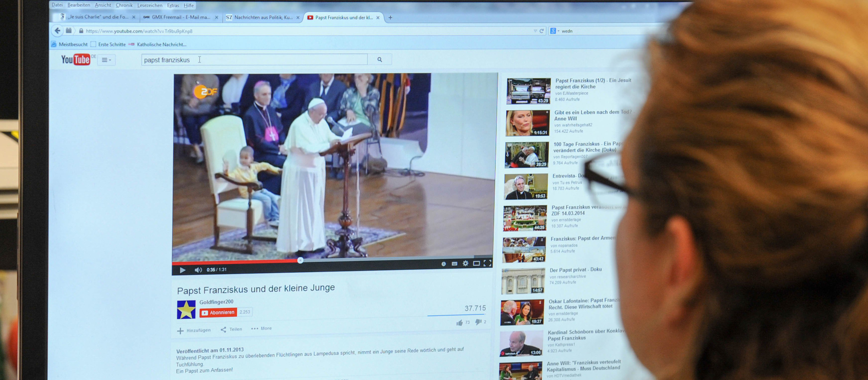
Task: Toggle theater mode in the video player
Action: pyautogui.click(x=476, y=264)
